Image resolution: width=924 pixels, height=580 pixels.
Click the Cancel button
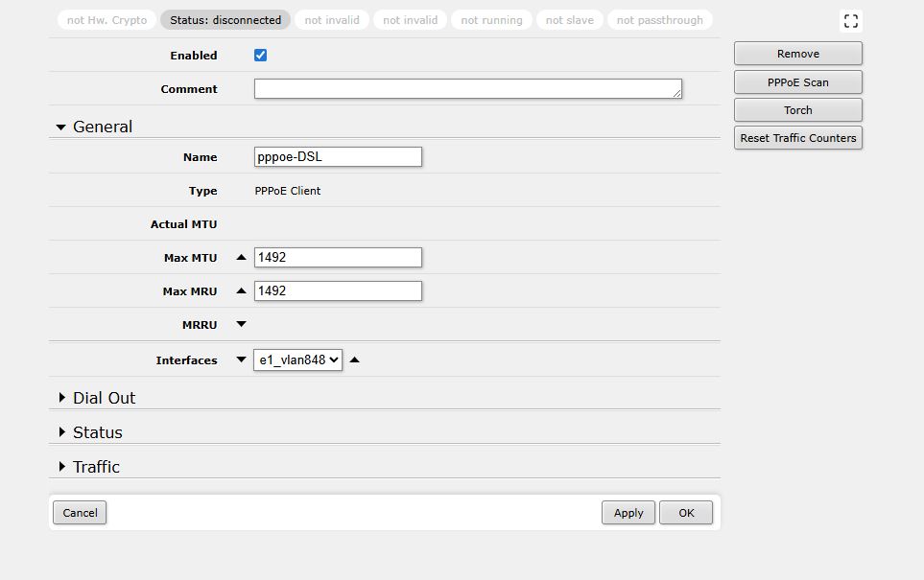[80, 513]
